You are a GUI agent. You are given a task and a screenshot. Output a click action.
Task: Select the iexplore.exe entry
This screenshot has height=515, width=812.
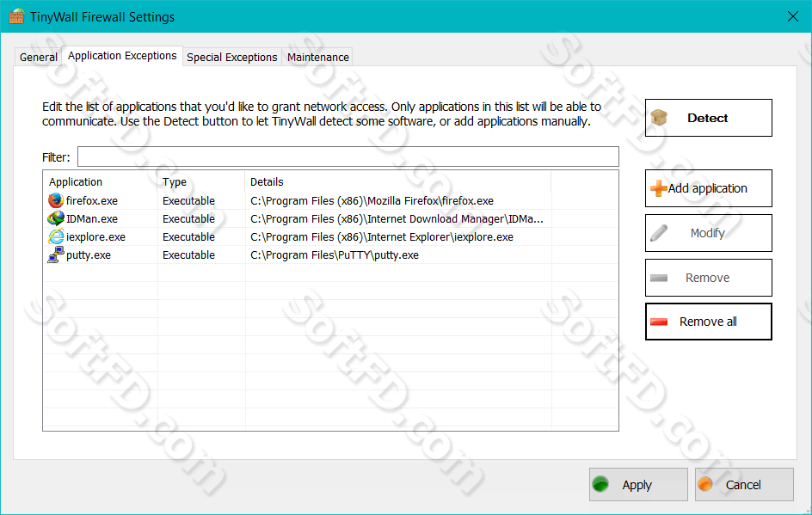point(95,237)
